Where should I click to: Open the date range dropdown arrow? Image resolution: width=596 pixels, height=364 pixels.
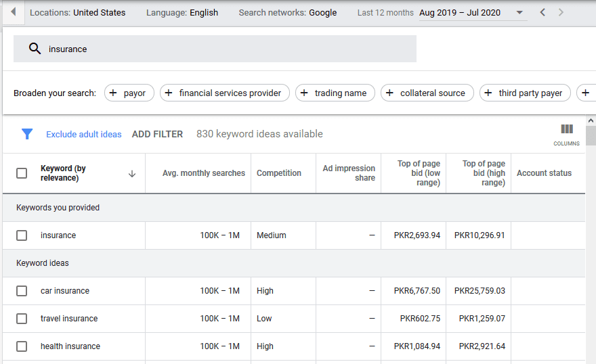click(519, 13)
